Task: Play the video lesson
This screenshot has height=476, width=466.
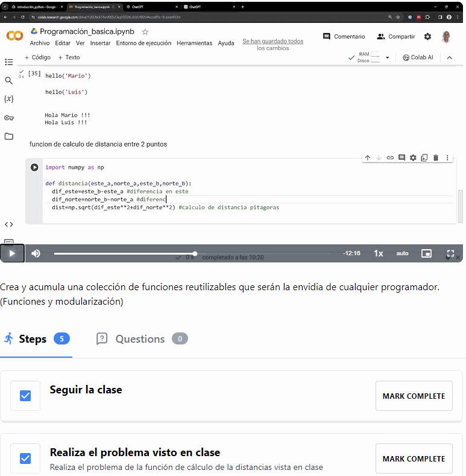Action: [x=12, y=253]
